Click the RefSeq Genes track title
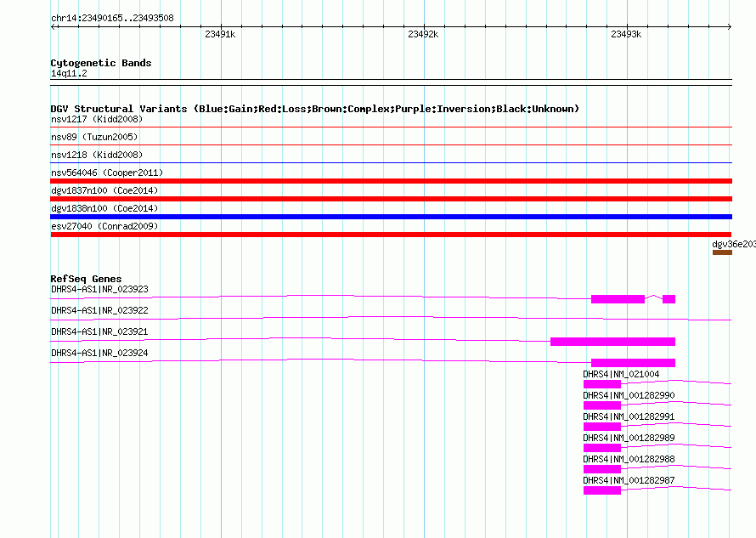This screenshot has height=538, width=756. (x=86, y=279)
